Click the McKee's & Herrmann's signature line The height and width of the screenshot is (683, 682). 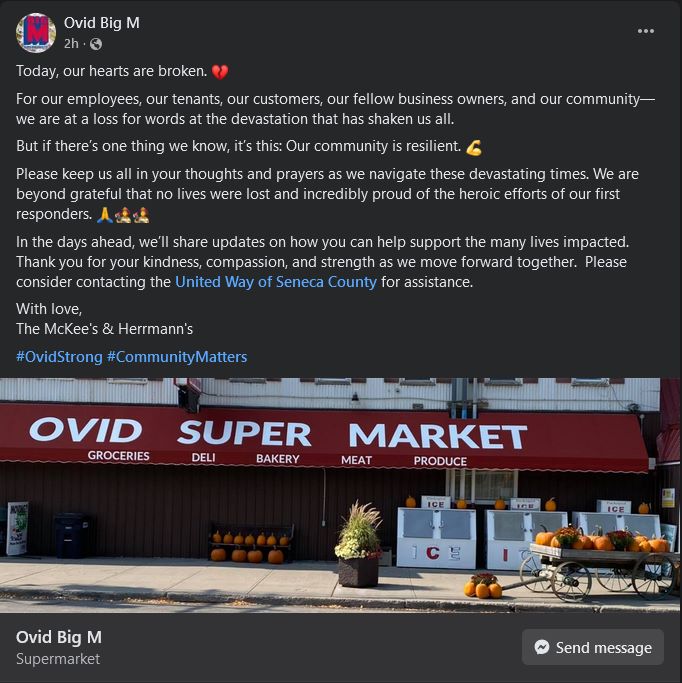(x=105, y=329)
